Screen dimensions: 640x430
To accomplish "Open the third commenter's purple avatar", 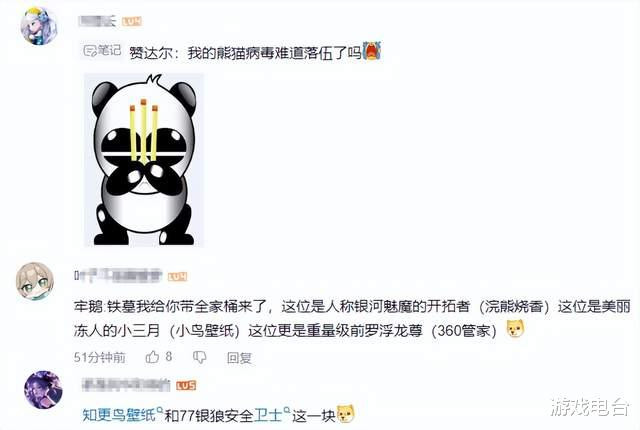I will point(43,390).
